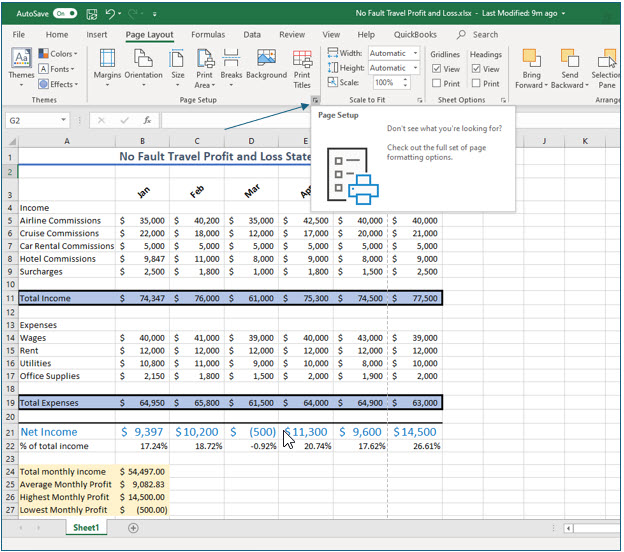Image resolution: width=624 pixels, height=552 pixels.
Task: Launch the Page Setup dialog box
Action: pos(315,100)
